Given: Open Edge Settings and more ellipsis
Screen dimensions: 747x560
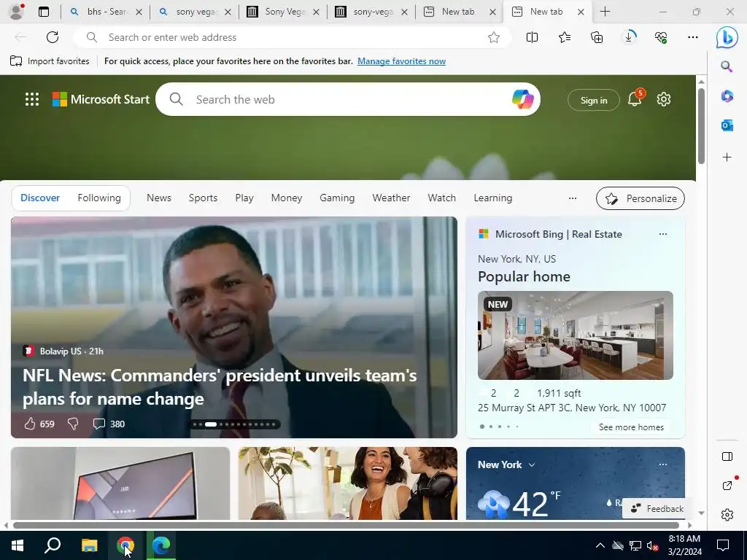Looking at the screenshot, I should click(693, 37).
